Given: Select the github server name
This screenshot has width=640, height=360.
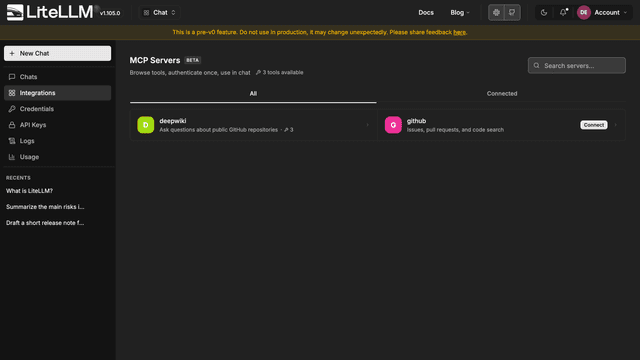Looking at the screenshot, I should [416, 121].
